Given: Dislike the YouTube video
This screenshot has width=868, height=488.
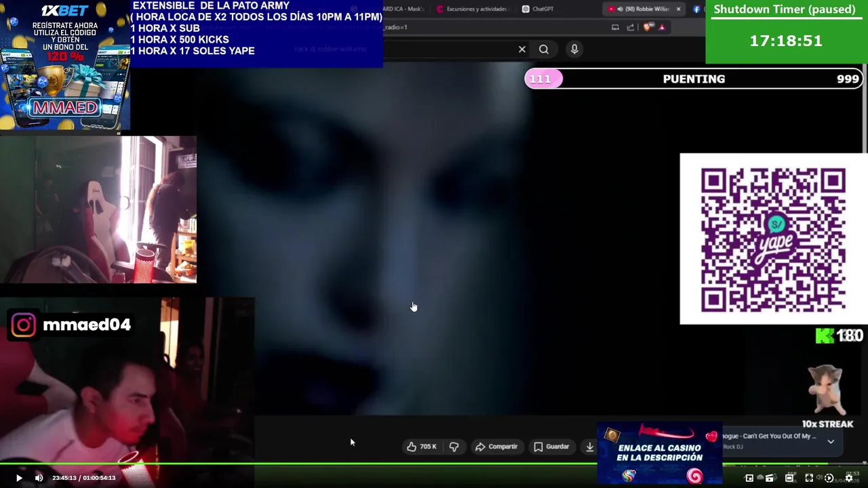Looking at the screenshot, I should click(x=454, y=447).
